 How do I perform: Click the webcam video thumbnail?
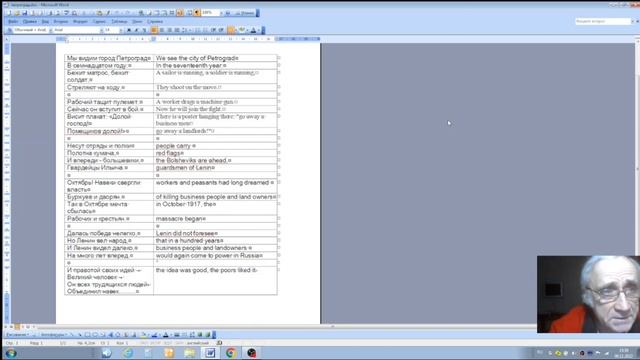point(588,294)
